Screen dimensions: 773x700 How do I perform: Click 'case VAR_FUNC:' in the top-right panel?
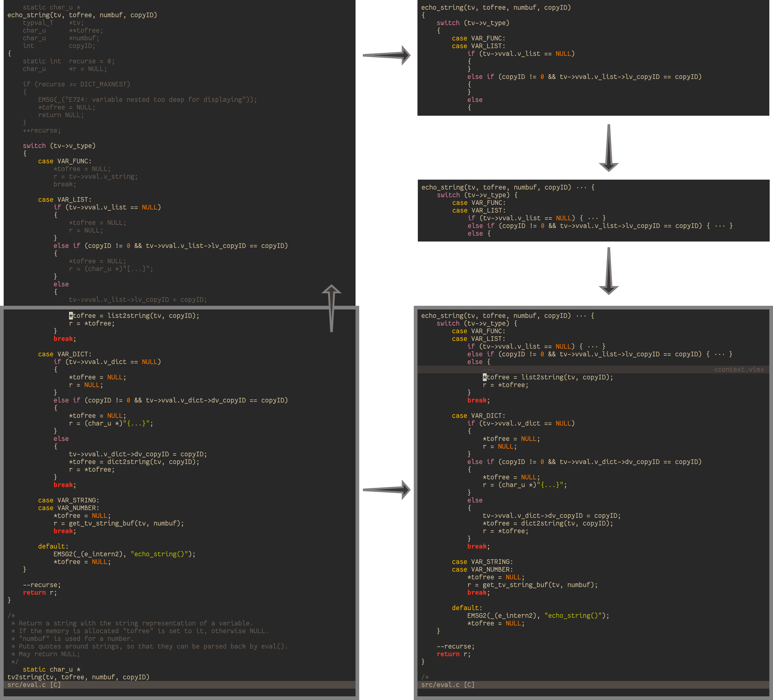click(x=478, y=38)
